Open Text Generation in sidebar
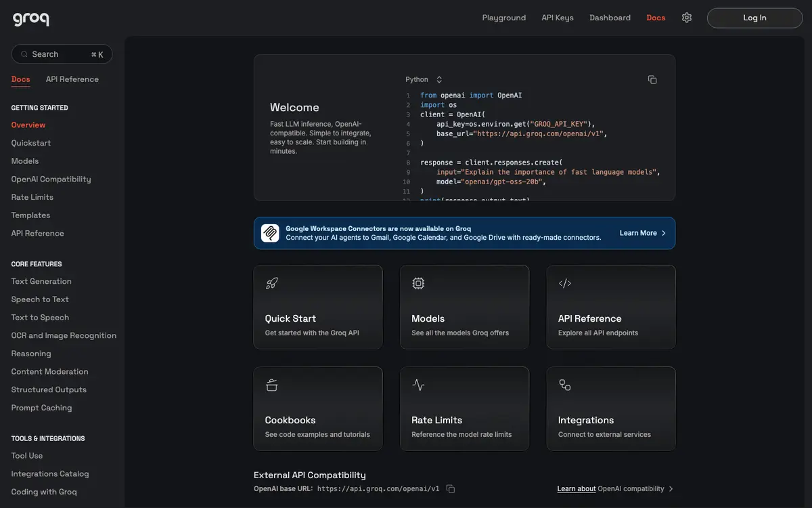Screen dimensions: 812x508 click(41, 281)
